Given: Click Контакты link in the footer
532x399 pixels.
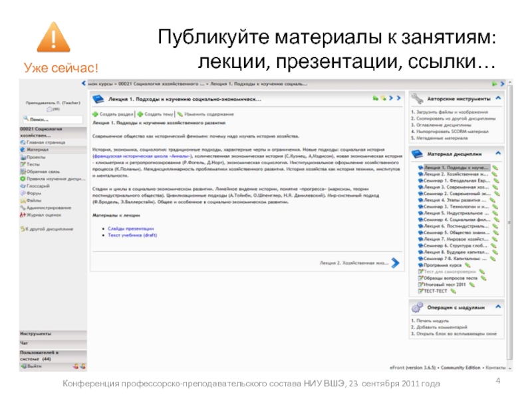Looking at the screenshot, I should [x=495, y=368].
